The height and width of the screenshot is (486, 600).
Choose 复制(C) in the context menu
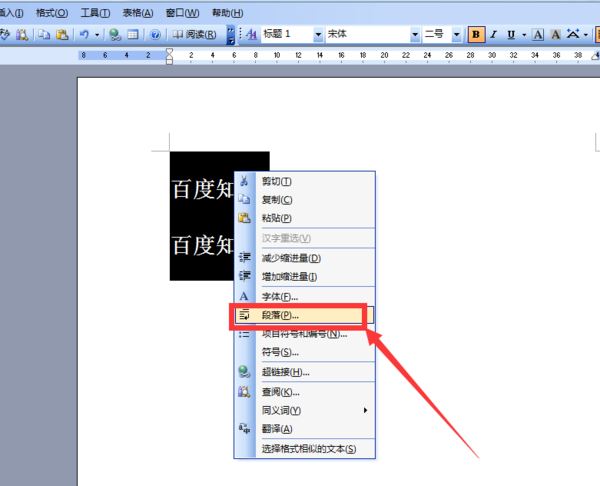tap(305, 200)
